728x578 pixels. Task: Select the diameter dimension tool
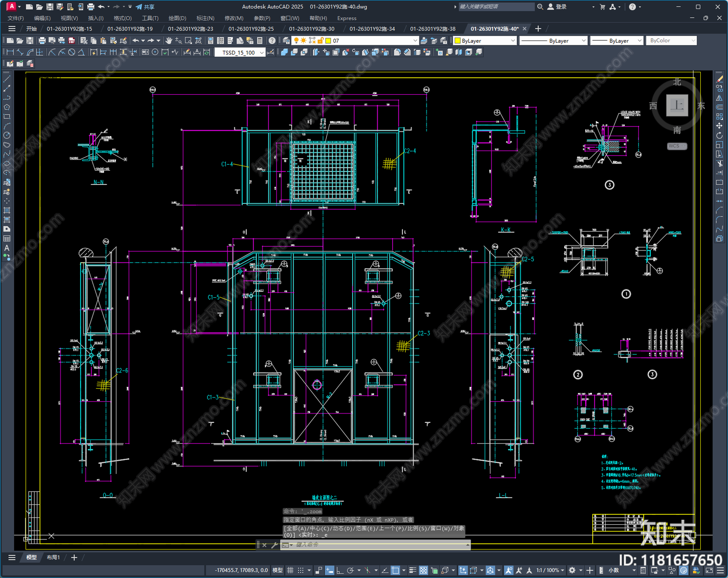(x=71, y=52)
